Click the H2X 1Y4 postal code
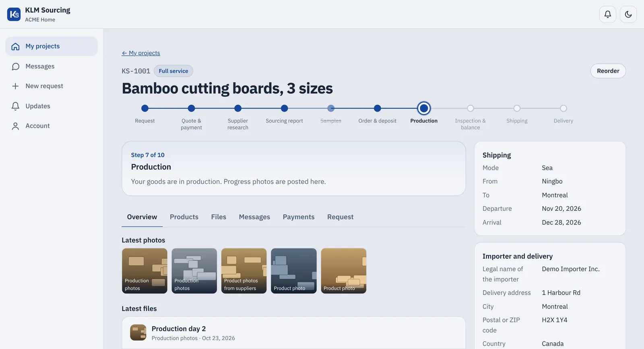The width and height of the screenshot is (644, 349). coord(555,320)
